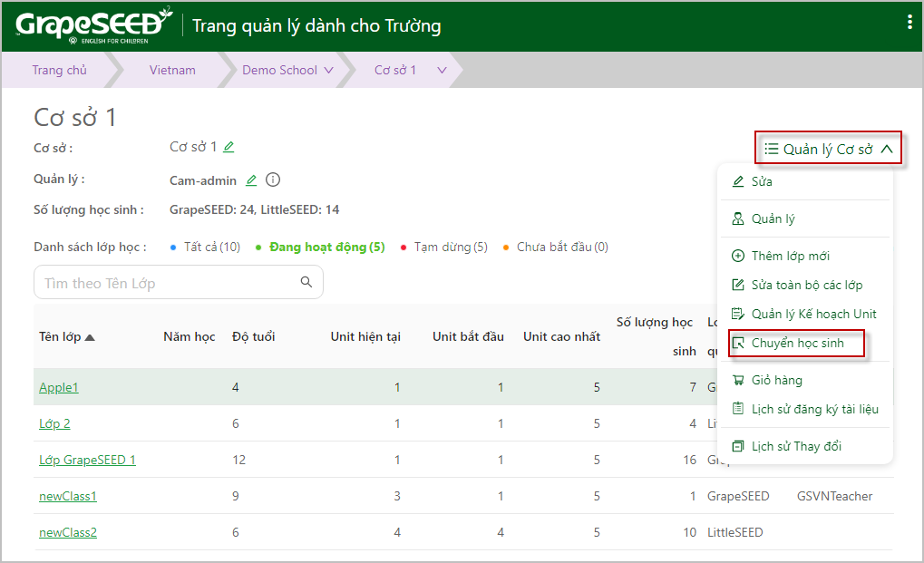Go to Trang chủ breadcrumb
Screen dimensions: 924x563
pyautogui.click(x=59, y=70)
